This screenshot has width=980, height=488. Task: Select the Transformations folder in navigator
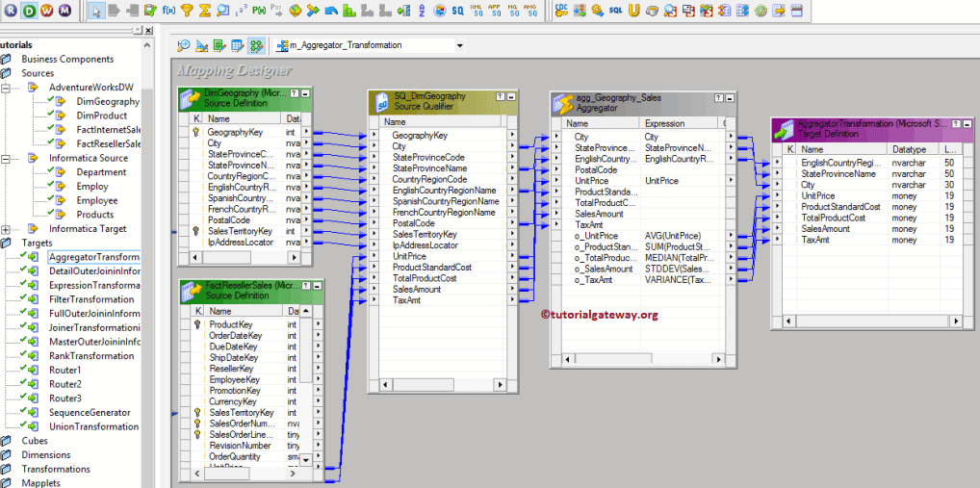click(56, 469)
